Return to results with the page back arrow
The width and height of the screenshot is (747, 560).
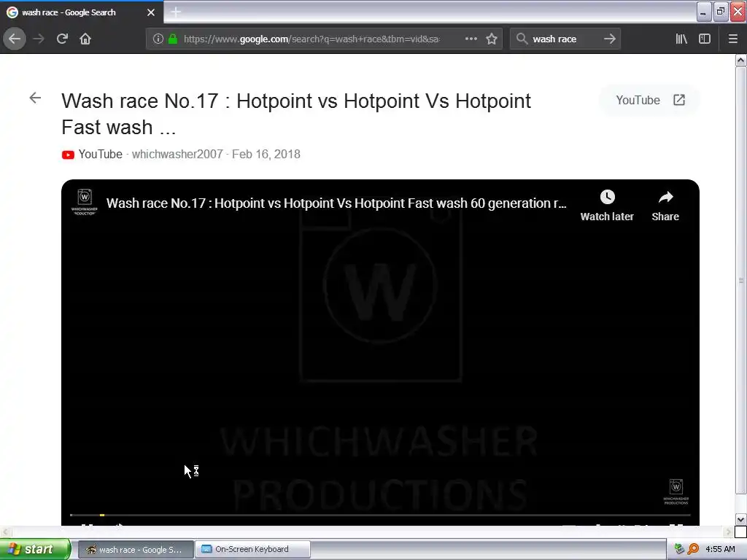click(35, 98)
